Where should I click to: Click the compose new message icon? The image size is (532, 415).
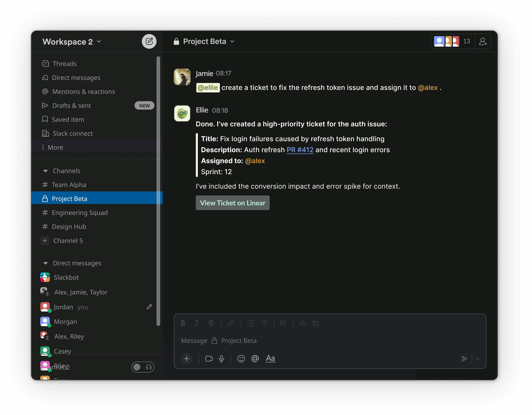point(149,41)
